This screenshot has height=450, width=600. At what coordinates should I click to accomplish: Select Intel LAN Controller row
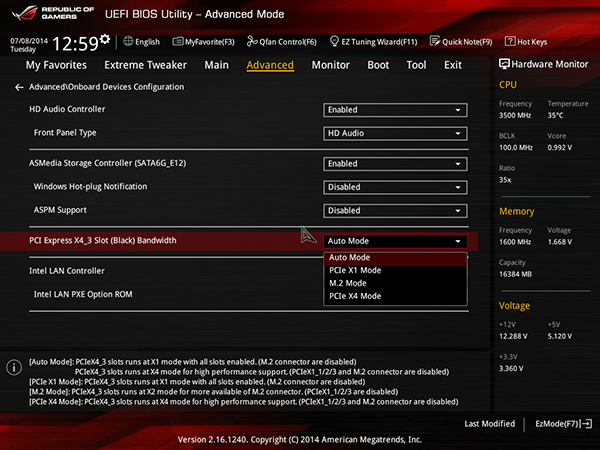coord(67,271)
